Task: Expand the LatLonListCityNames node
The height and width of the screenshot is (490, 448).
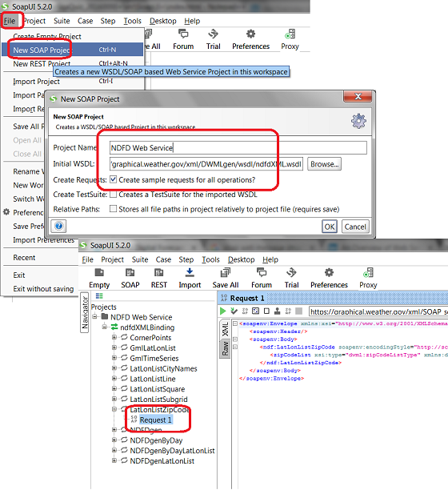Action: point(114,368)
